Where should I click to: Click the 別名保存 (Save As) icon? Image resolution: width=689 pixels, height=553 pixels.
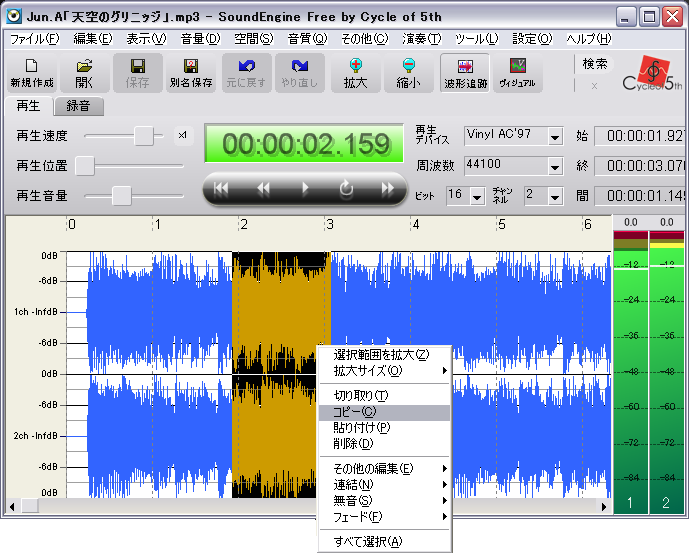pyautogui.click(x=191, y=73)
